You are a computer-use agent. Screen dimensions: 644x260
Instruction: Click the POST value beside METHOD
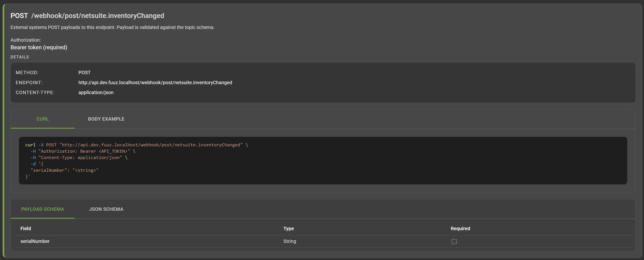tap(84, 73)
